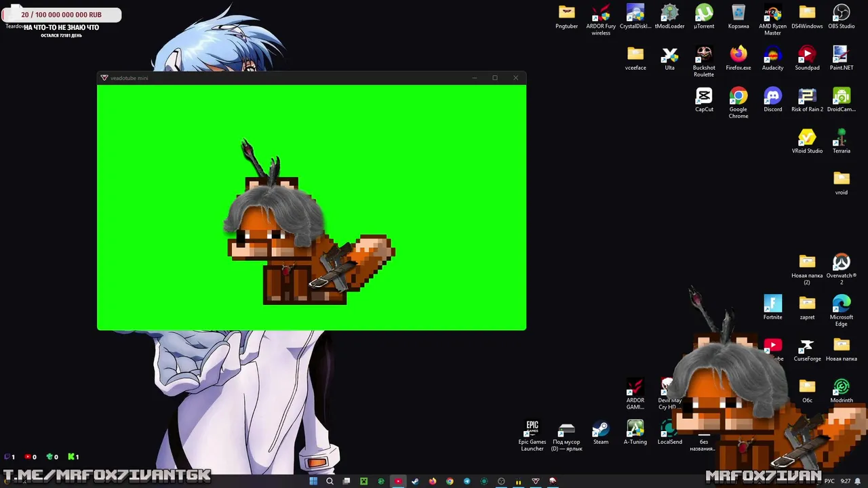Image resolution: width=868 pixels, height=488 pixels.
Task: Open the Под мусор (D) drive shortcut
Action: [x=566, y=435]
